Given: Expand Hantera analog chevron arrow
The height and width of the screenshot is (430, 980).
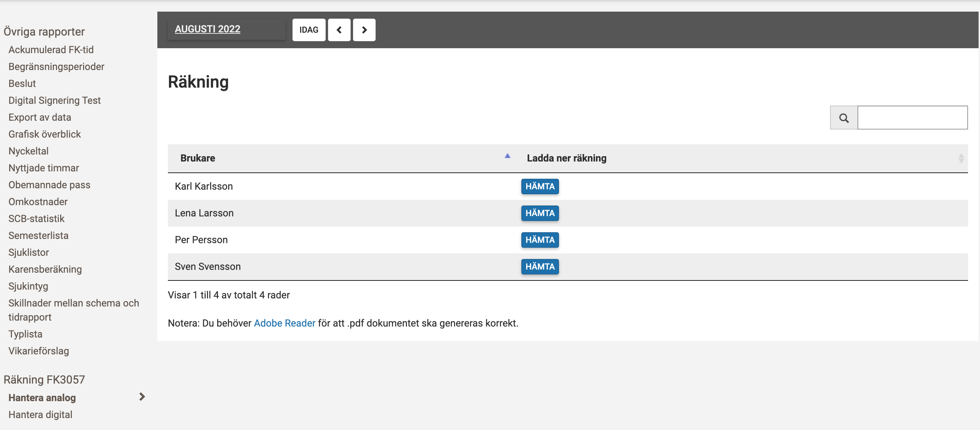Looking at the screenshot, I should tap(142, 397).
